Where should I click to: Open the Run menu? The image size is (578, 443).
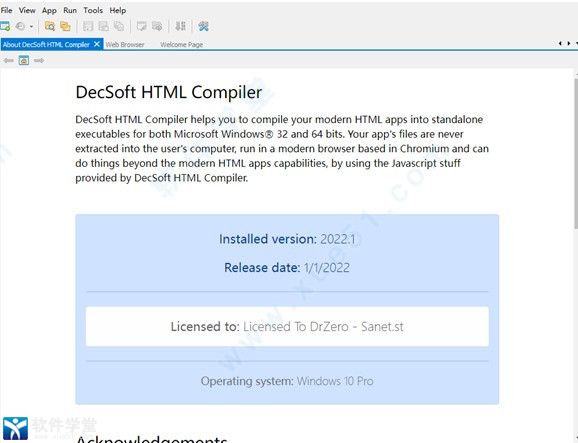pyautogui.click(x=70, y=10)
